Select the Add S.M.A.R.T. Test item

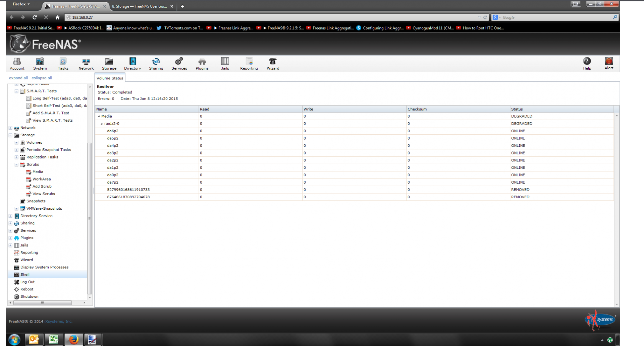tap(51, 113)
